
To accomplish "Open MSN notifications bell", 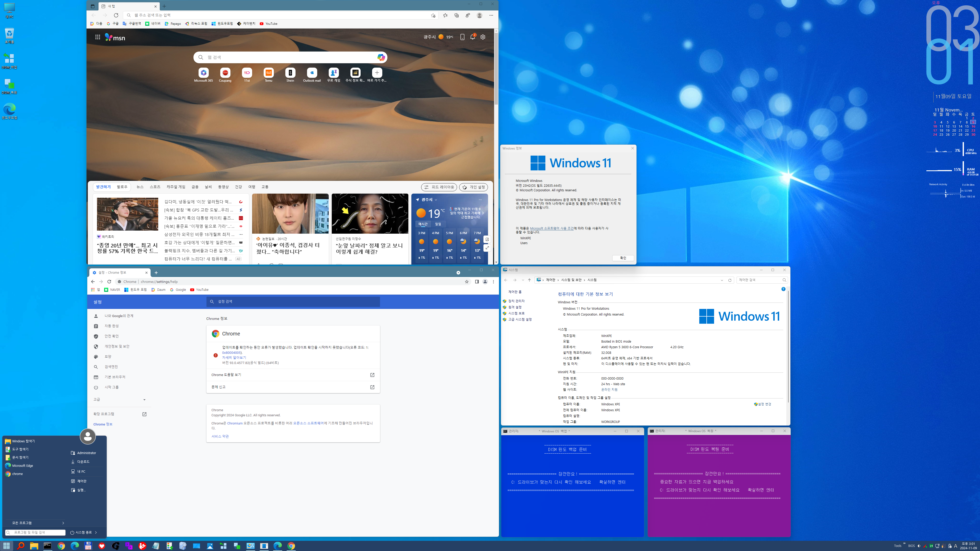I will tap(472, 37).
